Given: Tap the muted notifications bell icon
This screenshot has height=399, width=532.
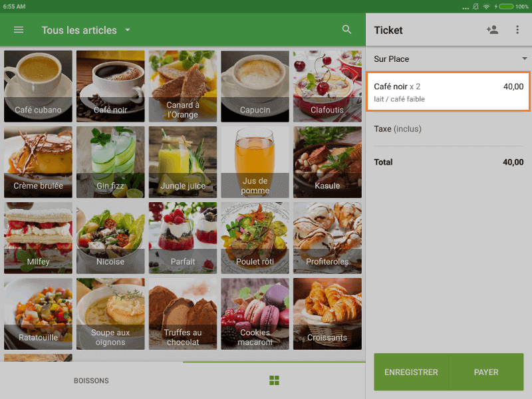Looking at the screenshot, I should tap(475, 6).
